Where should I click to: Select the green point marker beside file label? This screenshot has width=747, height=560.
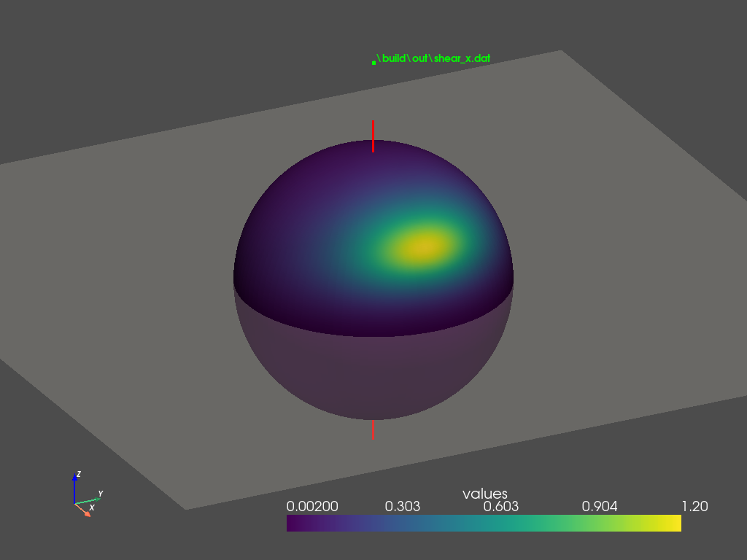click(x=373, y=63)
